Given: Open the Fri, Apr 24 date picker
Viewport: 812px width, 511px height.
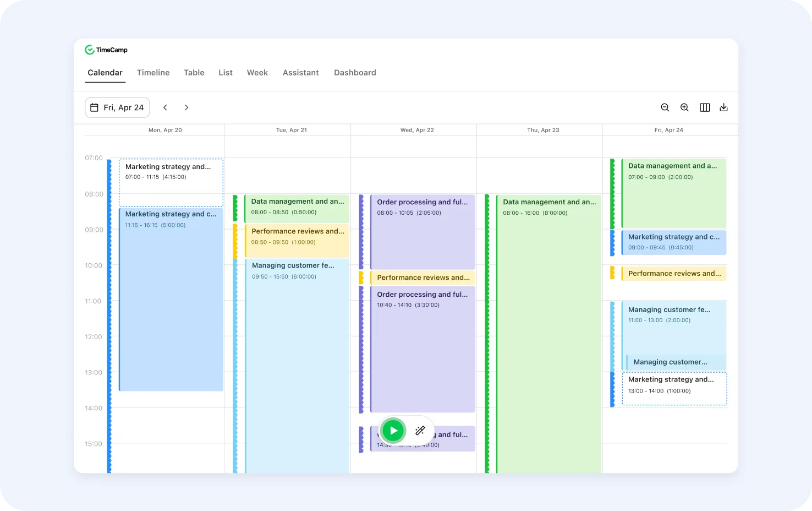Looking at the screenshot, I should click(x=117, y=107).
